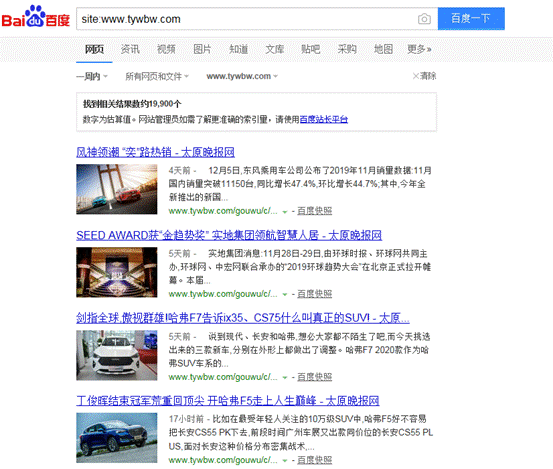Image resolution: width=553 pixels, height=469 pixels.
Task: Open result SEED AWARD获"金趋势奖" 实地集团
Action: [x=229, y=235]
